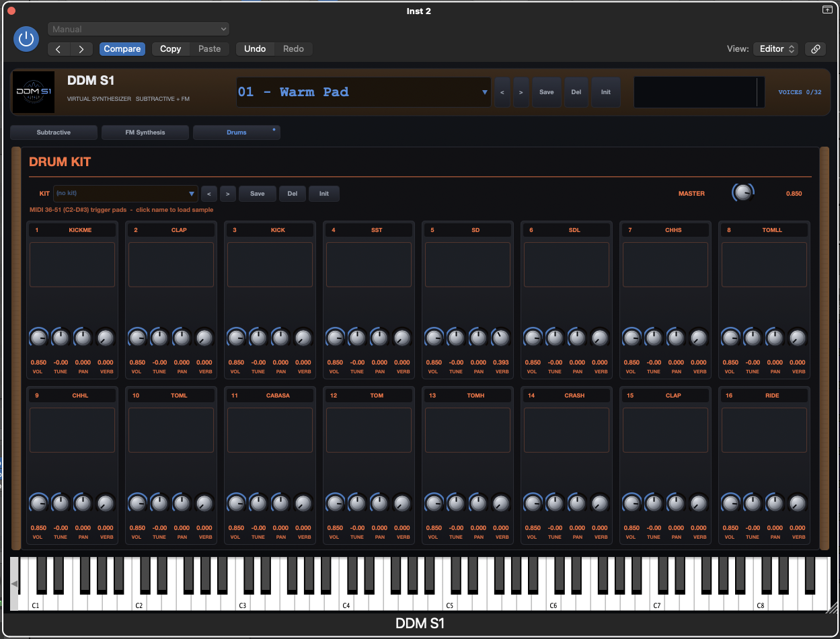Open the 01 - Warm Pad preset dropdown
This screenshot has height=639, width=840.
tap(363, 92)
